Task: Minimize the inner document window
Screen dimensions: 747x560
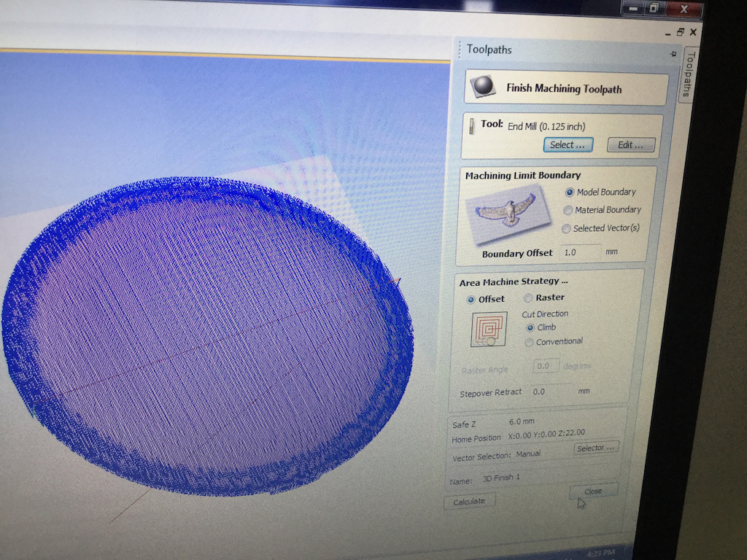Action: point(667,34)
